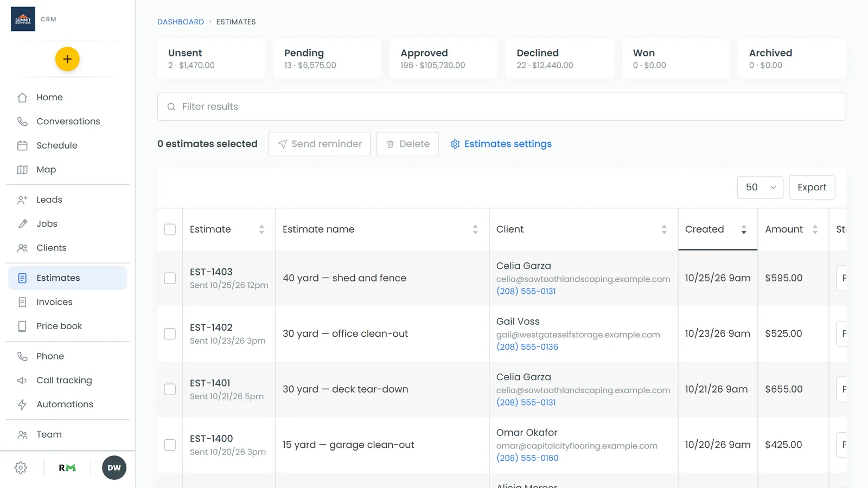Check the EST-1401 row checkbox
The width and height of the screenshot is (868, 488).
click(170, 389)
